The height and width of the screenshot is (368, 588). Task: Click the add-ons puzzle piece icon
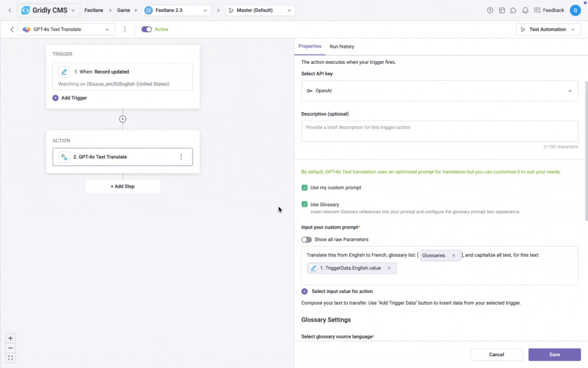pos(513,10)
